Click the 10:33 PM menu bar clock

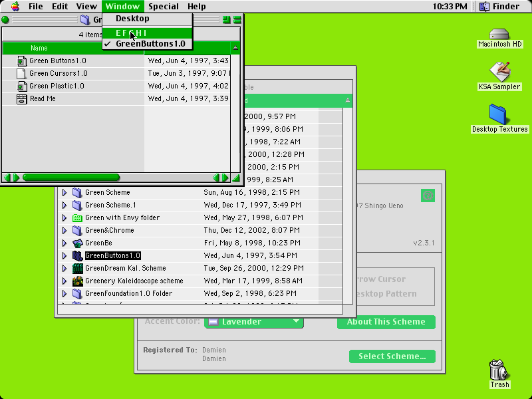[x=450, y=7]
